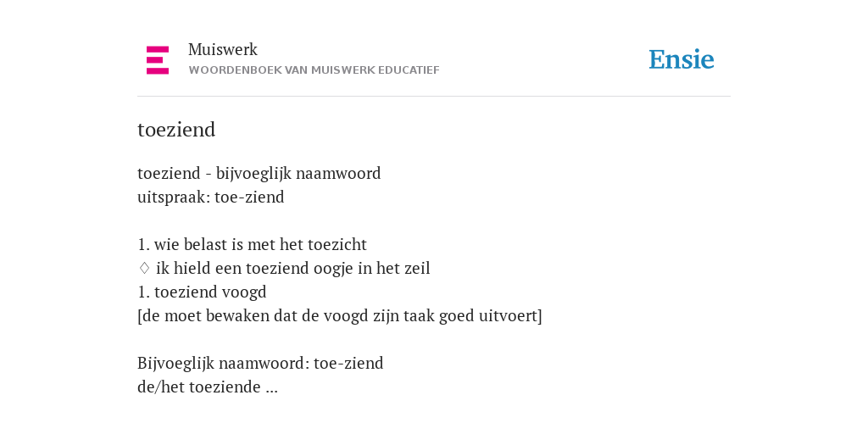Viewport: 868px width, 434px height.
Task: Click the line 'toeziend - bijvoeglijk naamwoord'
Action: tap(259, 174)
